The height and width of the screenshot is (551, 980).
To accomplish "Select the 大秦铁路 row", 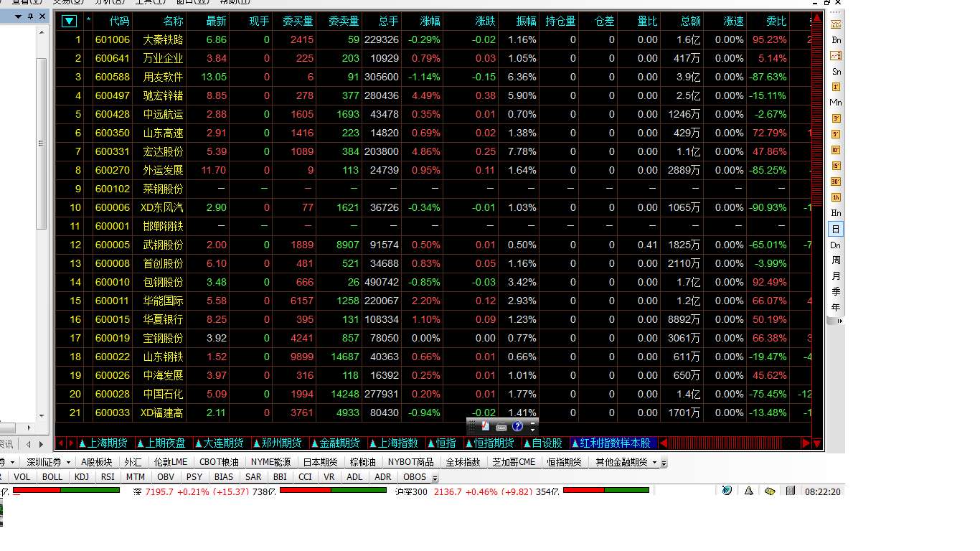I will (433, 39).
